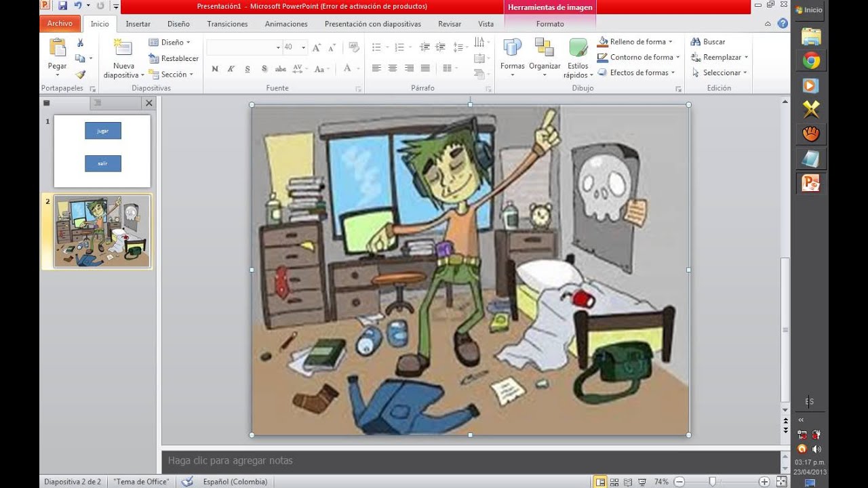Click the Buscar binoculars icon
The image size is (868, 488).
[695, 41]
